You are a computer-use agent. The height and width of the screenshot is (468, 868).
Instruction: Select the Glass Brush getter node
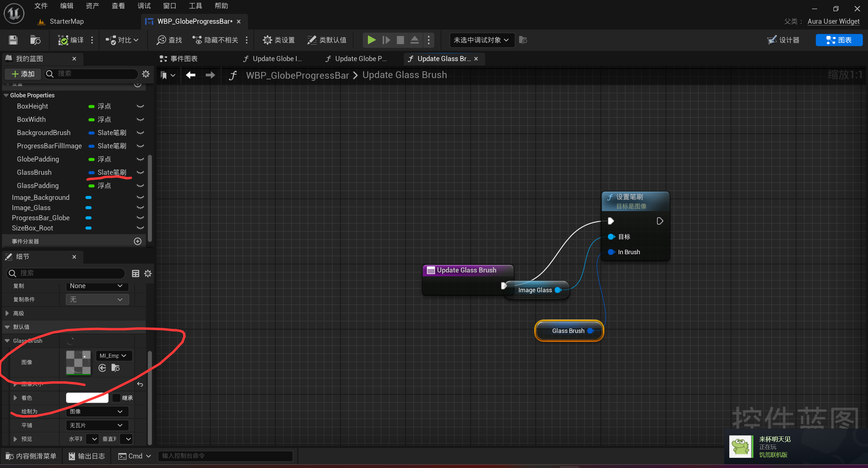tap(569, 331)
